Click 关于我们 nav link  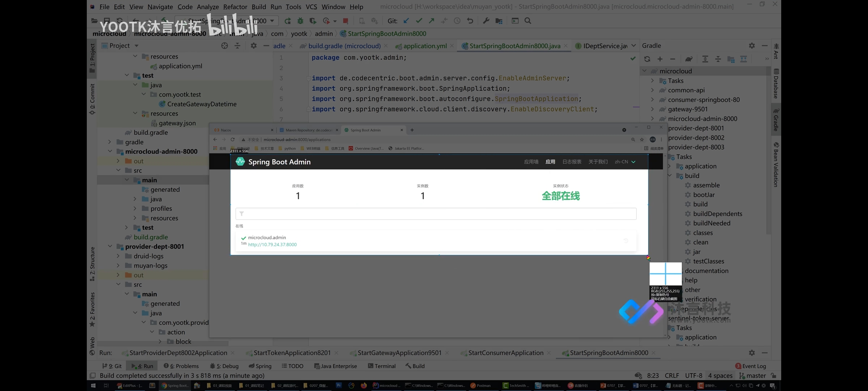pos(598,162)
